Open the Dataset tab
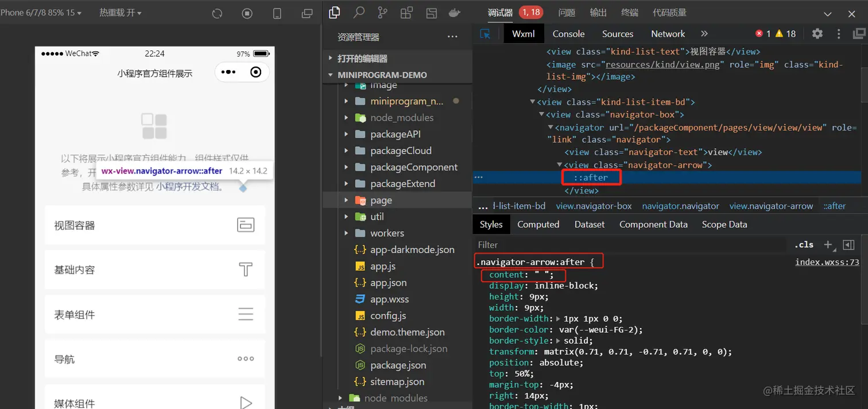Viewport: 868px width, 409px height. point(590,224)
